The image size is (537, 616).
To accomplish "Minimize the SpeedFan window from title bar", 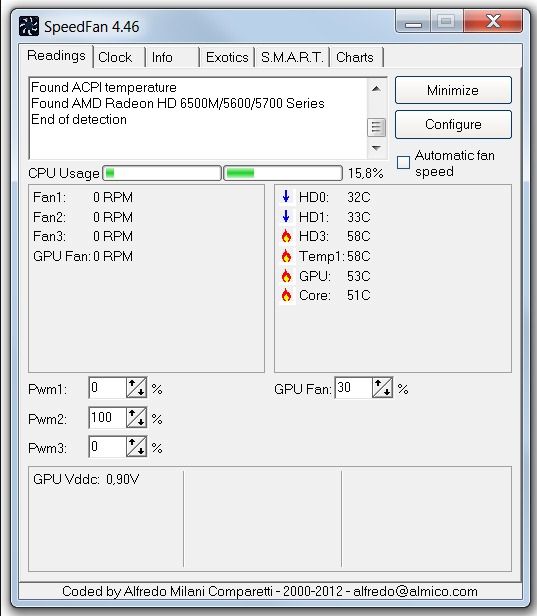I will pyautogui.click(x=413, y=22).
